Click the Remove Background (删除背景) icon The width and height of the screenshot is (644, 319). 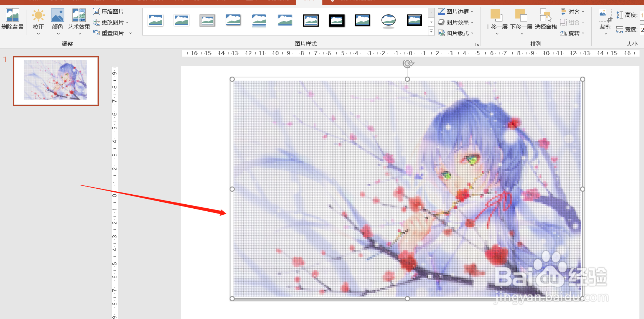pos(12,16)
